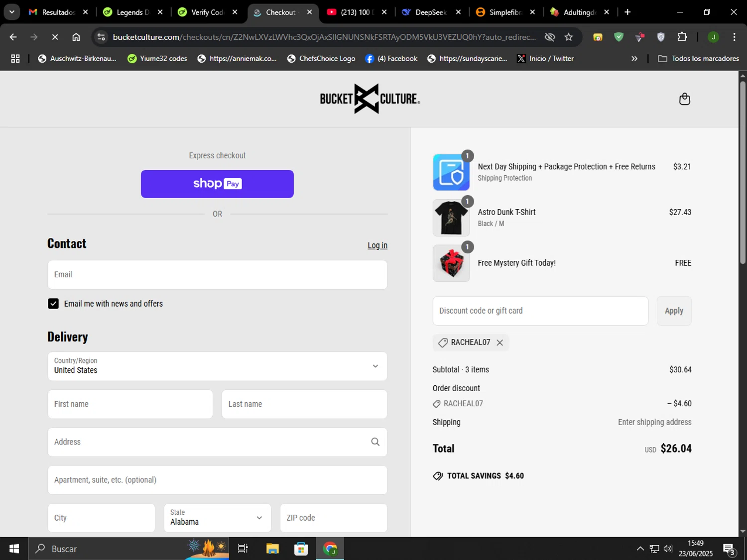Open the State dropdown showing Alabama
747x560 pixels.
[218, 518]
